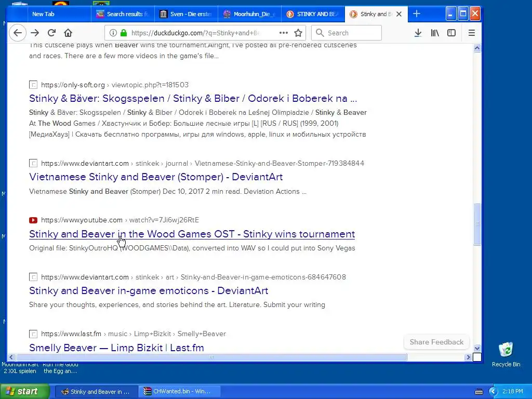Open the downloads arrow panel
The height and width of the screenshot is (399, 532).
click(418, 33)
